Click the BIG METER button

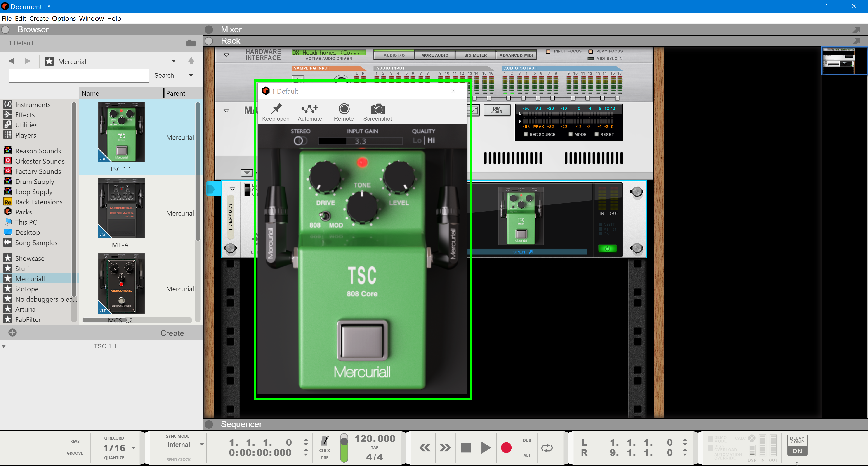click(x=475, y=55)
